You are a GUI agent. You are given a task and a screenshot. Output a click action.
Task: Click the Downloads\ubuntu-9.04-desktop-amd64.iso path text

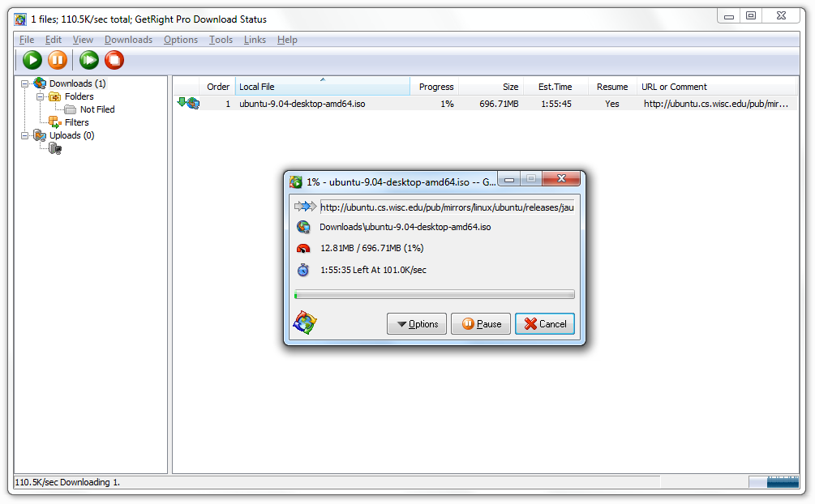click(405, 227)
